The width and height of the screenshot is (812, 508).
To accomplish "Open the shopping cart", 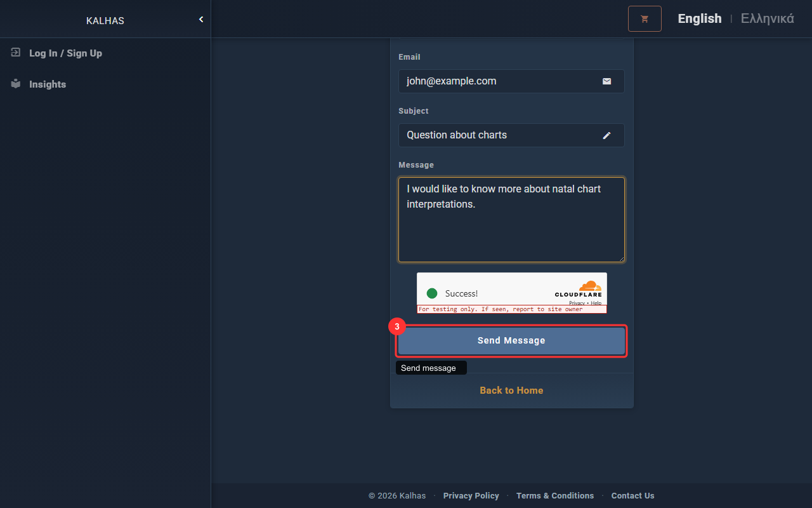I will tap(645, 19).
